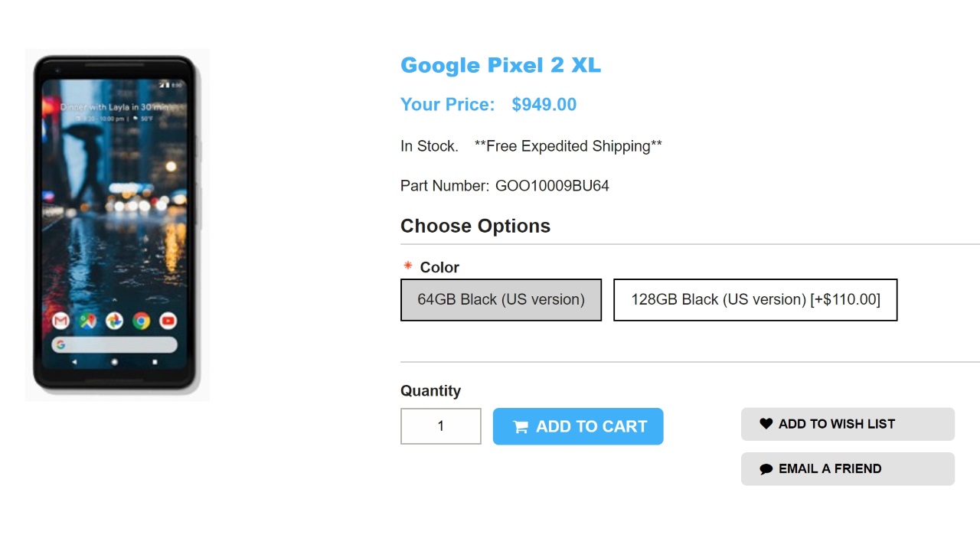Click the shopping cart icon on Add to Cart
Screen dimensions: 980x551
[x=521, y=427]
